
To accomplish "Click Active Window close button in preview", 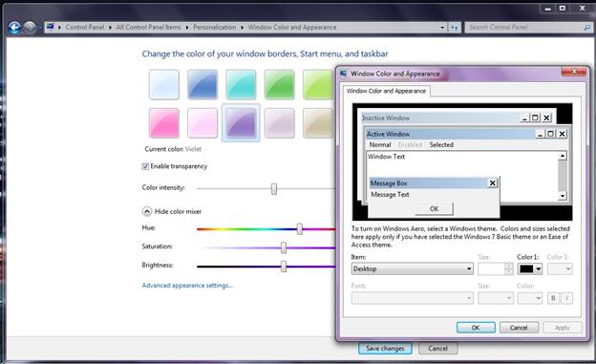I will click(562, 134).
